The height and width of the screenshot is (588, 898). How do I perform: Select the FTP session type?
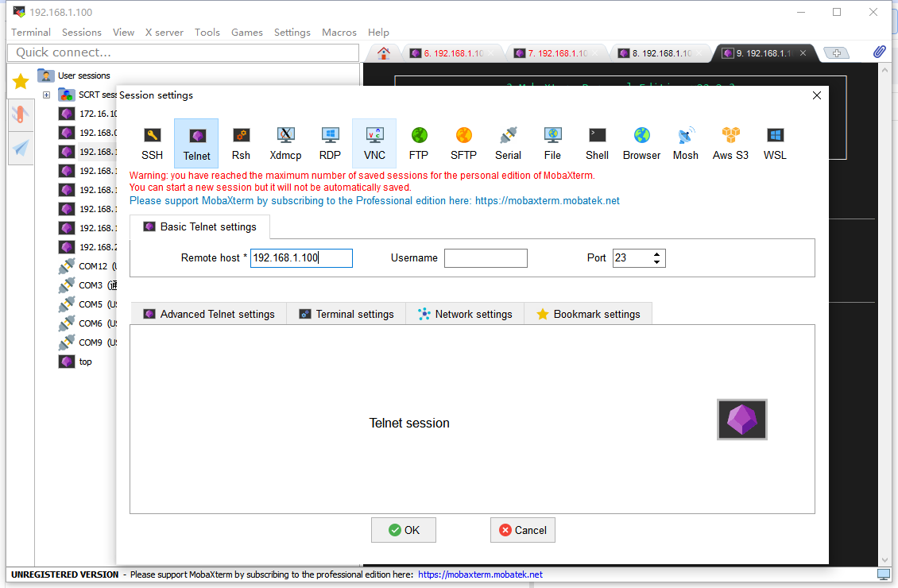pos(419,143)
